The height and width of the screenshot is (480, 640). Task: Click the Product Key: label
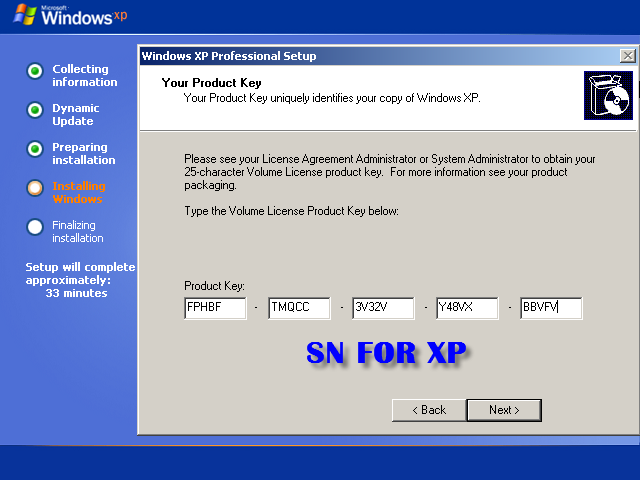214,286
